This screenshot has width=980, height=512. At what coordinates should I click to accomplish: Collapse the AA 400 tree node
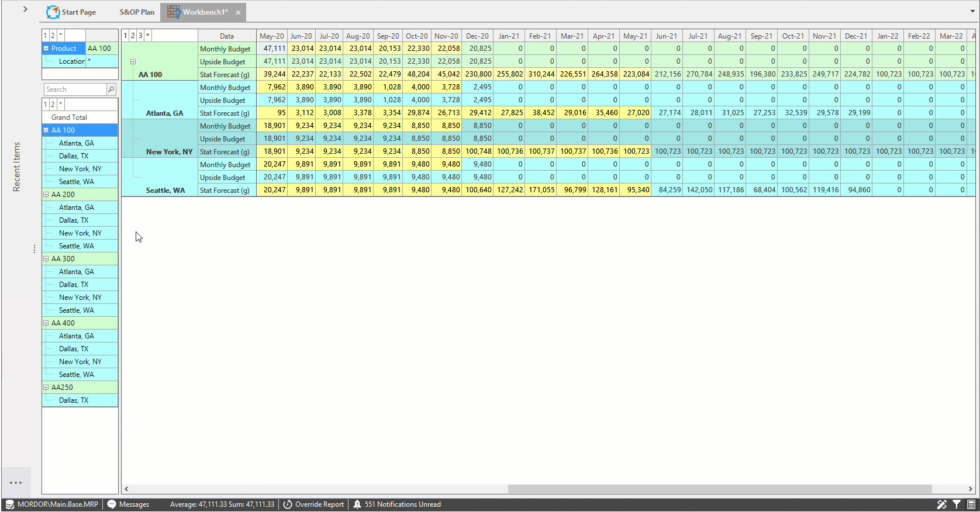tap(46, 323)
